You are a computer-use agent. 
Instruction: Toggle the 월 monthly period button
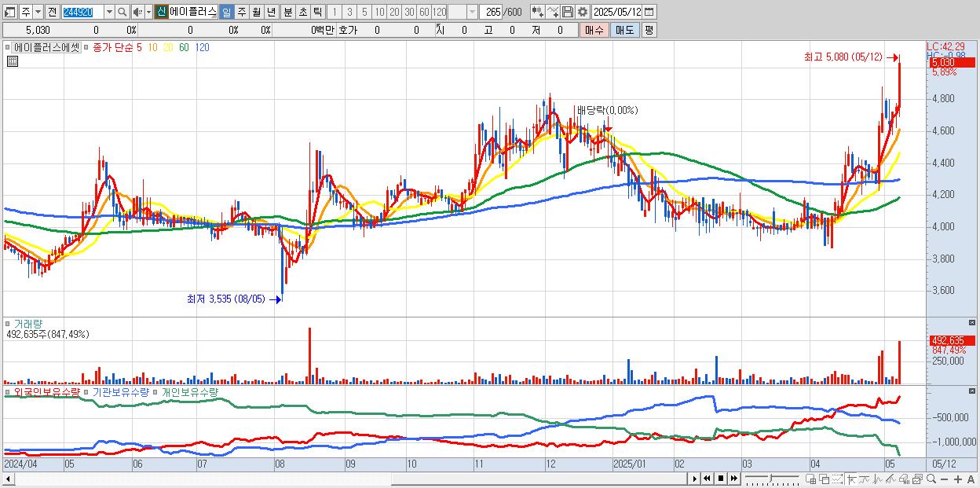tap(255, 12)
